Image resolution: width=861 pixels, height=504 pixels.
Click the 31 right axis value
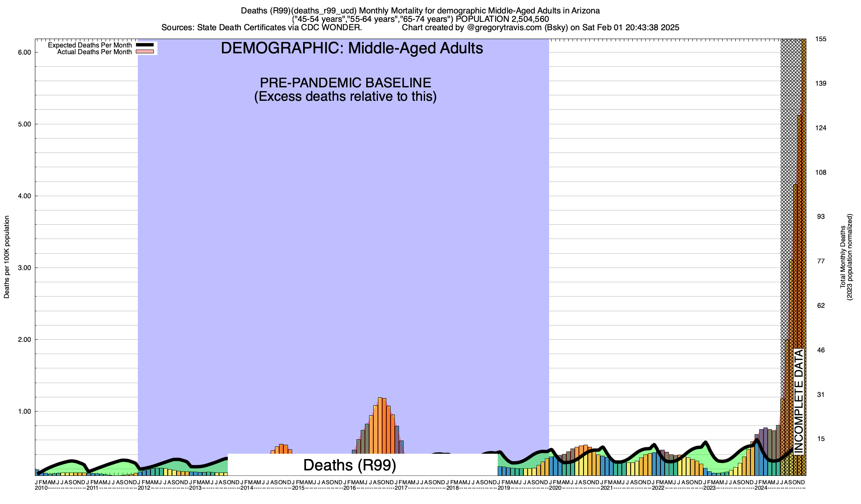pyautogui.click(x=821, y=395)
